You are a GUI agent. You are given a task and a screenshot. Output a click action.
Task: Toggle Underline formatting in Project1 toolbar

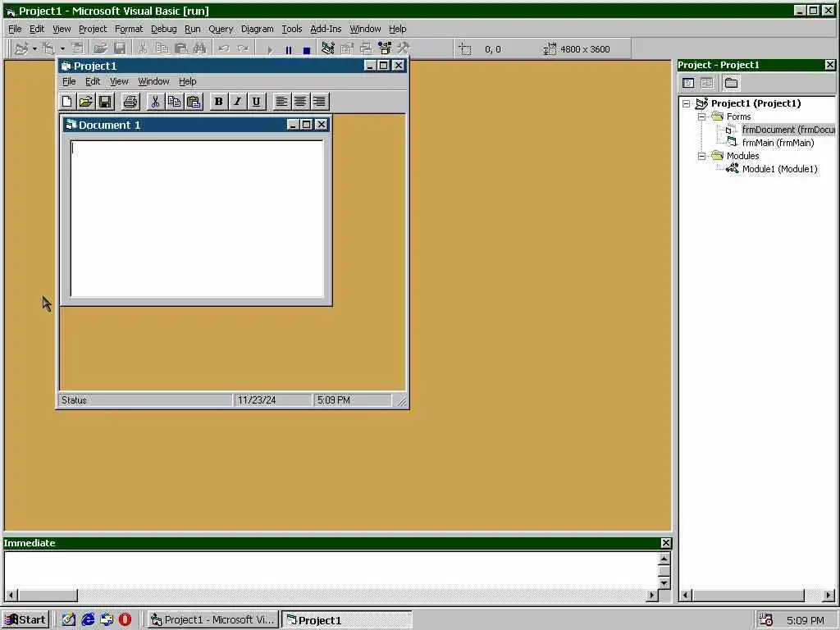[x=257, y=101]
